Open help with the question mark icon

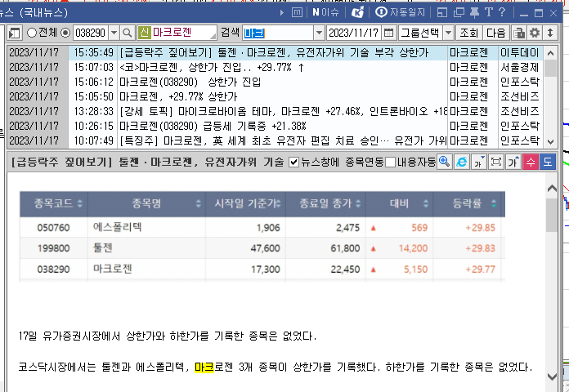(x=502, y=13)
